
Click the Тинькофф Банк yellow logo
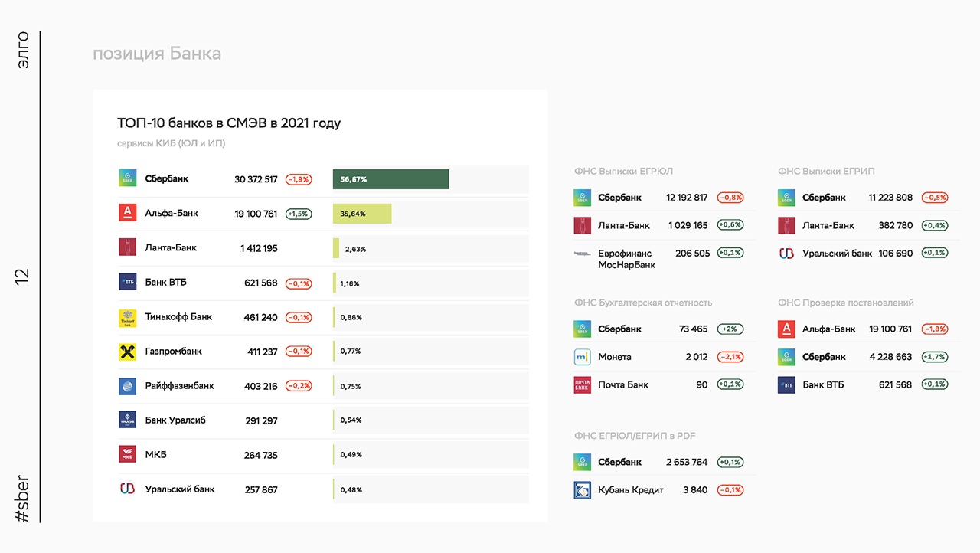click(127, 317)
